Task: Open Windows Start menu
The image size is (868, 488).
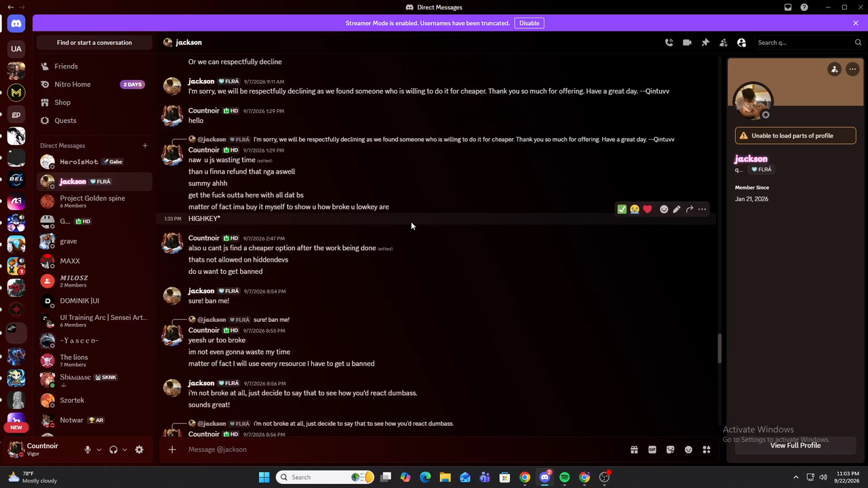Action: (x=264, y=477)
